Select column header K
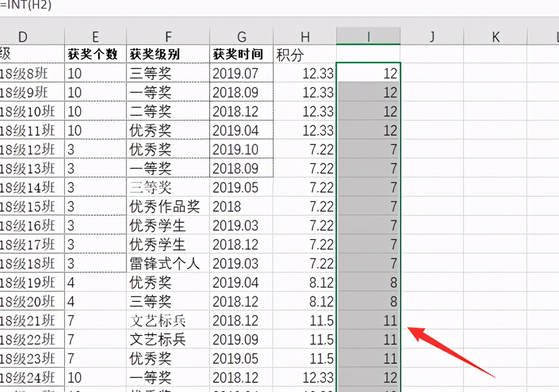This screenshot has height=392, width=559. click(495, 36)
